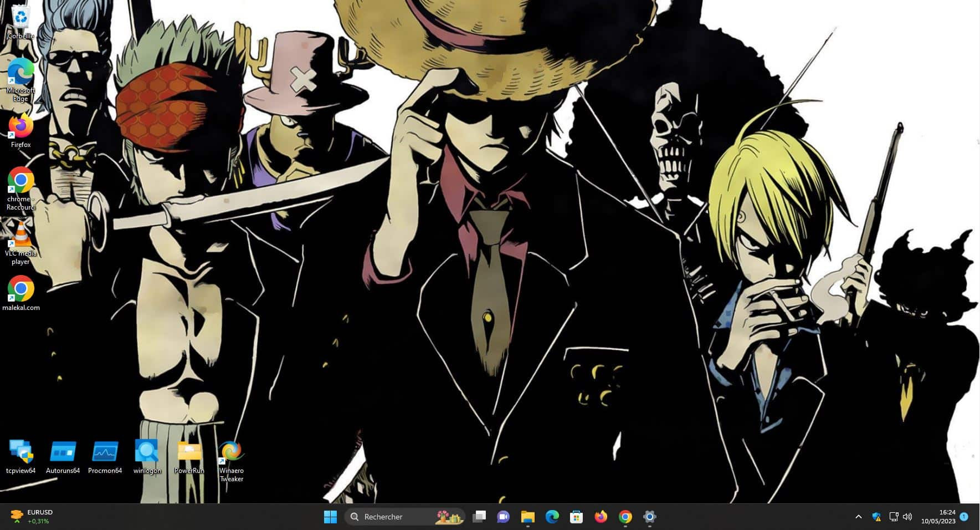Image resolution: width=980 pixels, height=530 pixels.
Task: Launch Google Chrome from the taskbar
Action: (x=625, y=517)
